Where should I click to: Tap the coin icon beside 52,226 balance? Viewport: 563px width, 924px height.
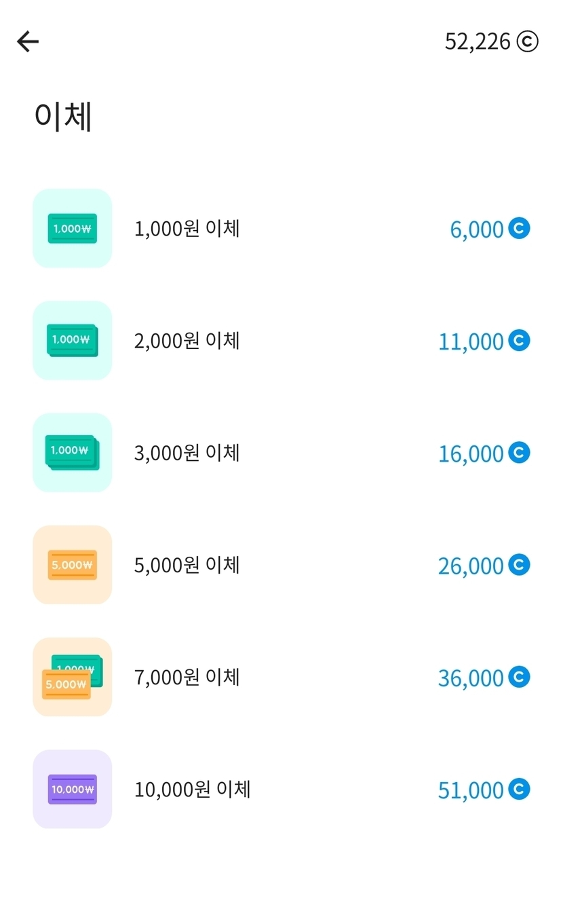tap(527, 42)
